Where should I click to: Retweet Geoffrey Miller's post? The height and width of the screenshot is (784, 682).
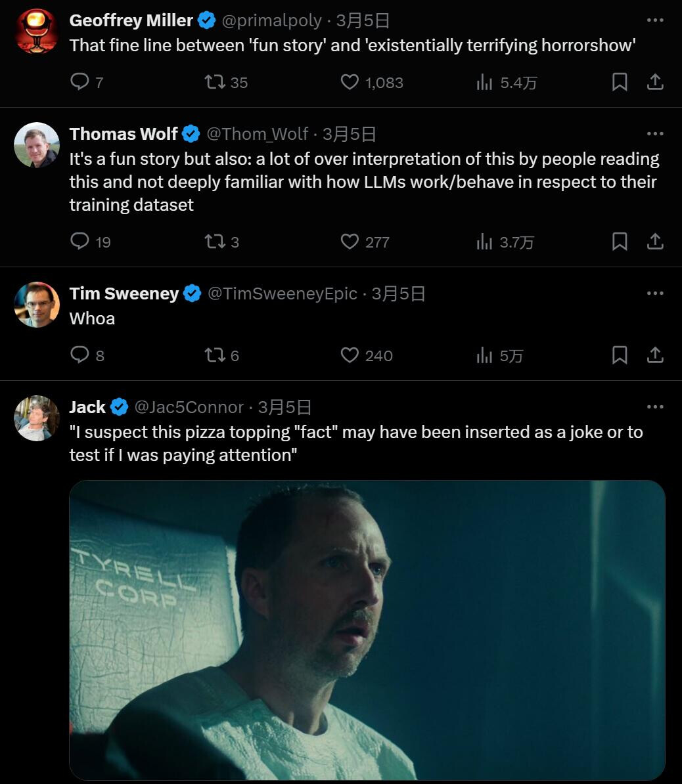point(215,82)
